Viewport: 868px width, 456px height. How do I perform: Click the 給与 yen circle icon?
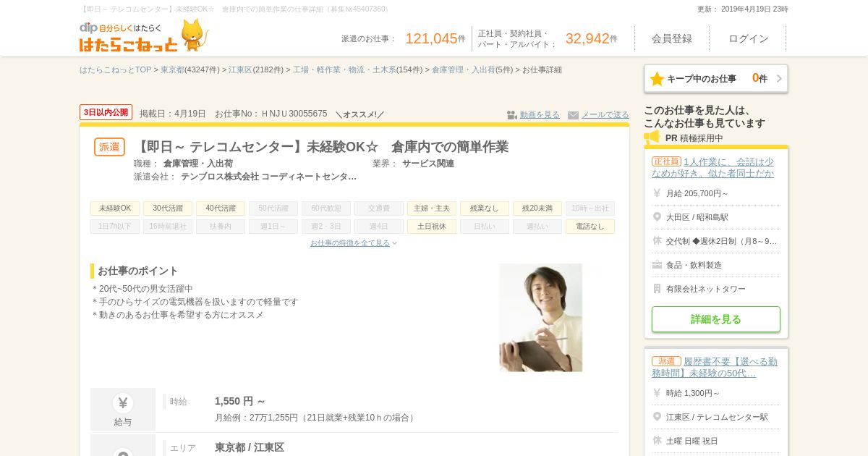[x=123, y=403]
